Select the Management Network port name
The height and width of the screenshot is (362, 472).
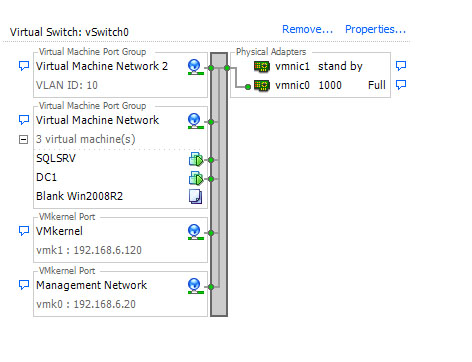click(91, 285)
